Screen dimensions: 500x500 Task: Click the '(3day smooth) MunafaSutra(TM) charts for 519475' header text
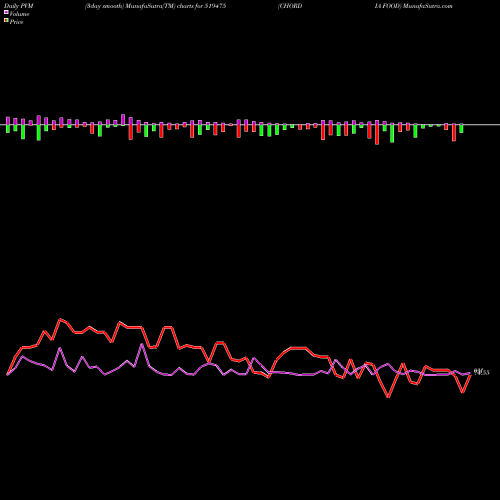coord(155,6)
